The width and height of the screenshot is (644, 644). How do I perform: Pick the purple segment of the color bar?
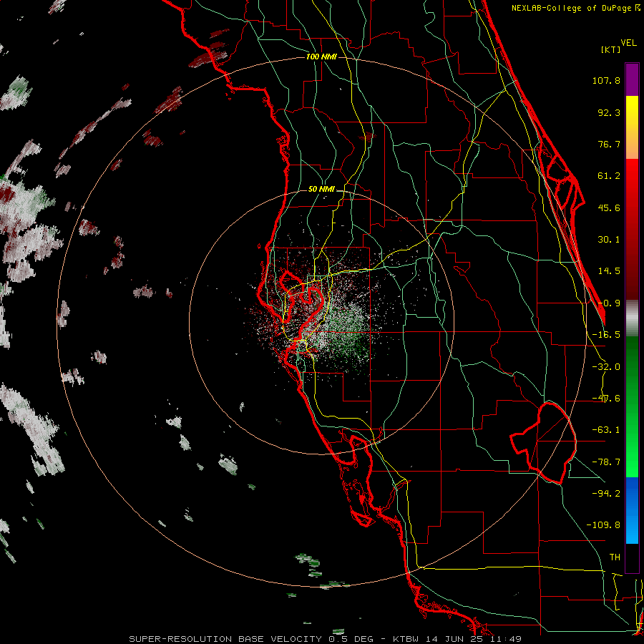click(x=632, y=79)
